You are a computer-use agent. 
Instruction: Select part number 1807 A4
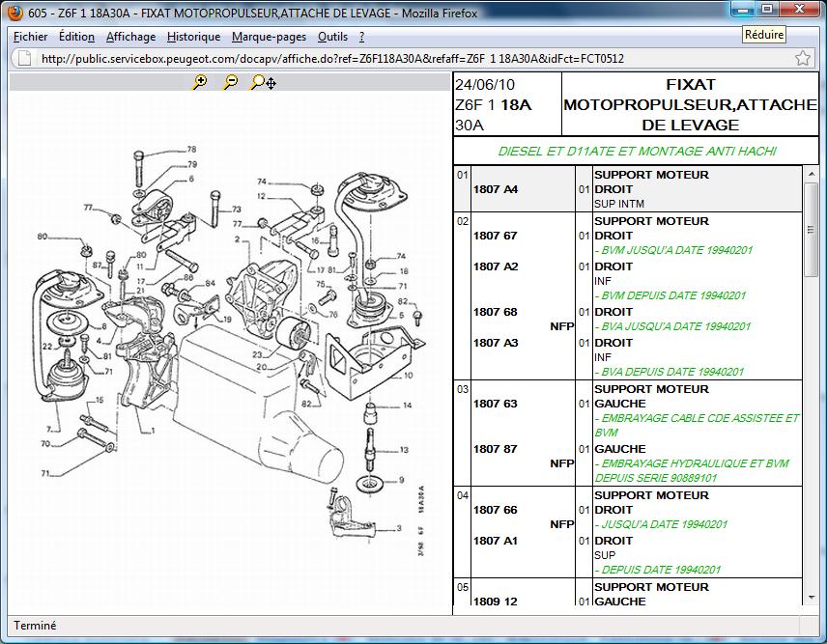pos(496,189)
